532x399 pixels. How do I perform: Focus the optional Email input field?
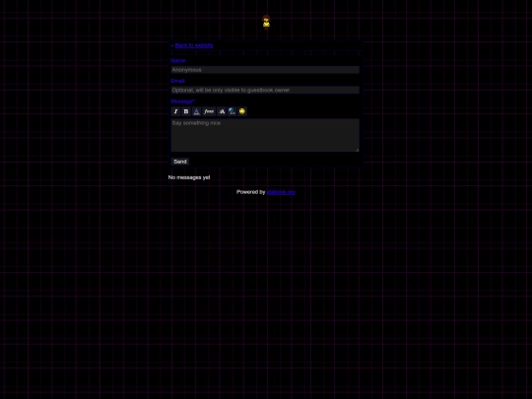click(x=265, y=90)
